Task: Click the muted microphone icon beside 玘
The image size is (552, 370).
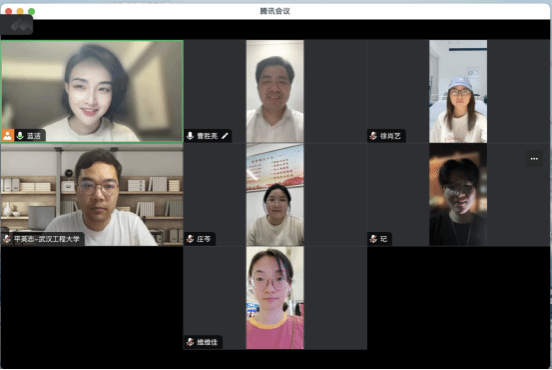Action: coord(373,239)
